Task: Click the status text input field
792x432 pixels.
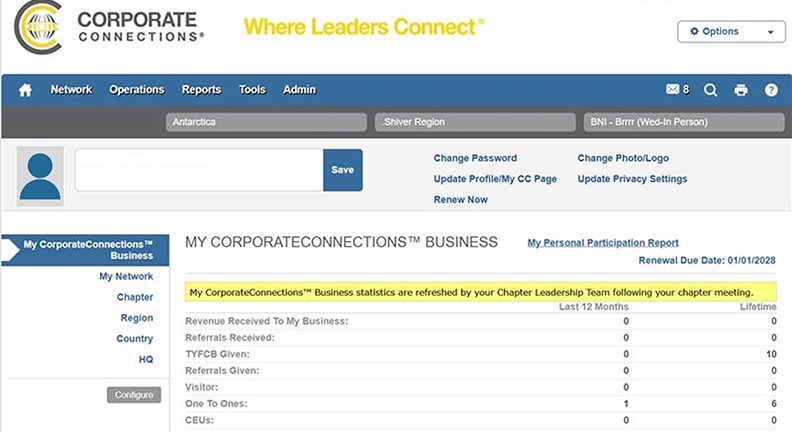Action: (x=199, y=170)
